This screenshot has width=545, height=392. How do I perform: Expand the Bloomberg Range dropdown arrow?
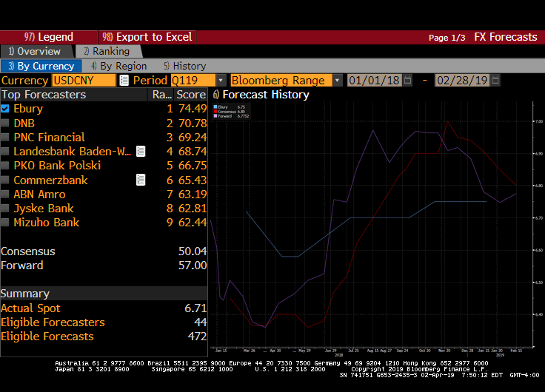coord(337,80)
